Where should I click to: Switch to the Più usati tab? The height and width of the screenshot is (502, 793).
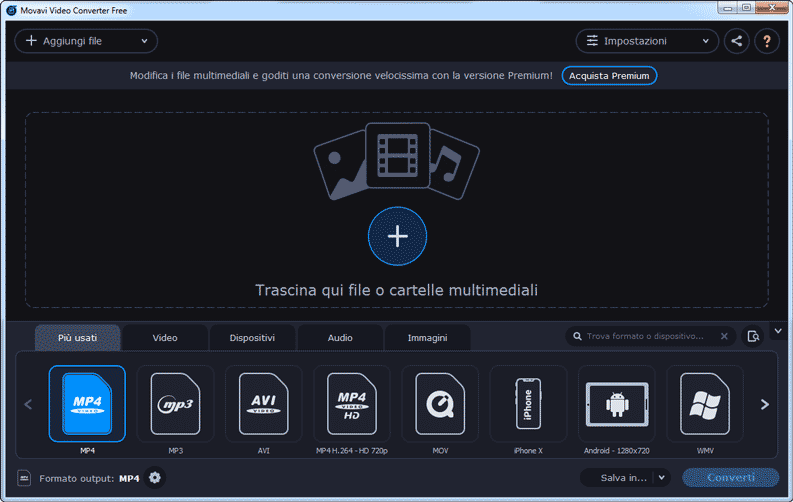77,338
